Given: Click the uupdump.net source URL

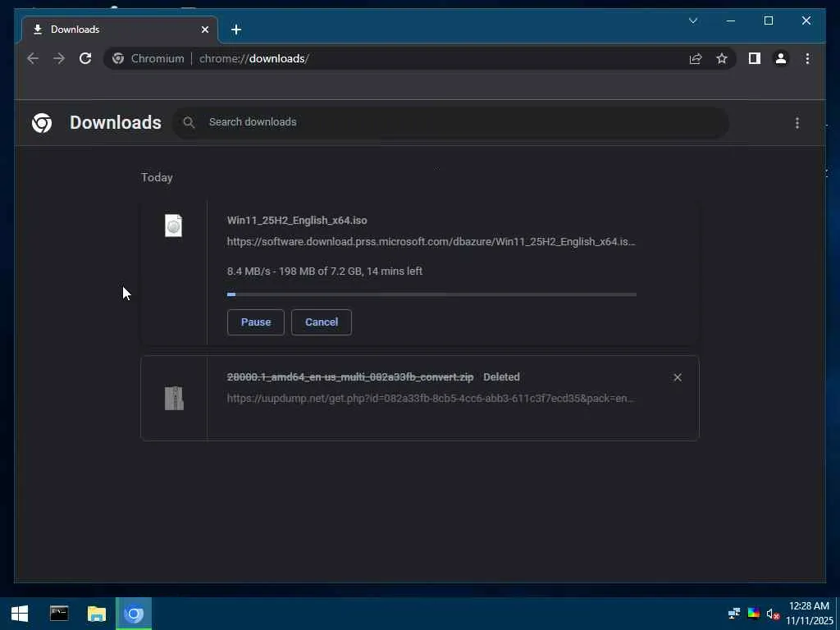Looking at the screenshot, I should point(431,398).
